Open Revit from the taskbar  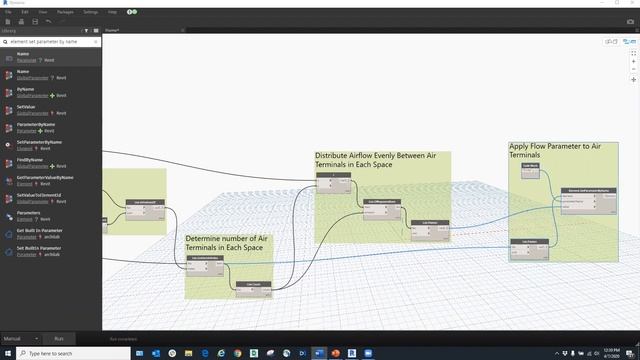point(352,353)
